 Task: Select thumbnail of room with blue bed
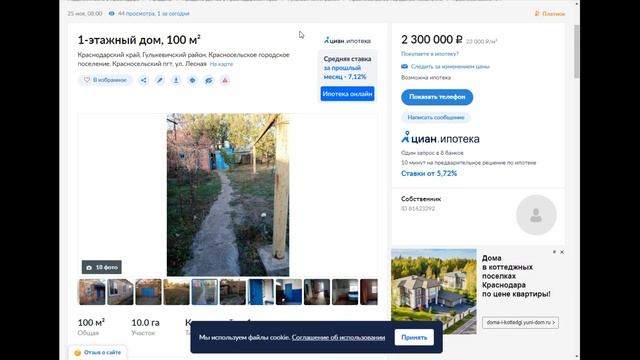(x=345, y=292)
